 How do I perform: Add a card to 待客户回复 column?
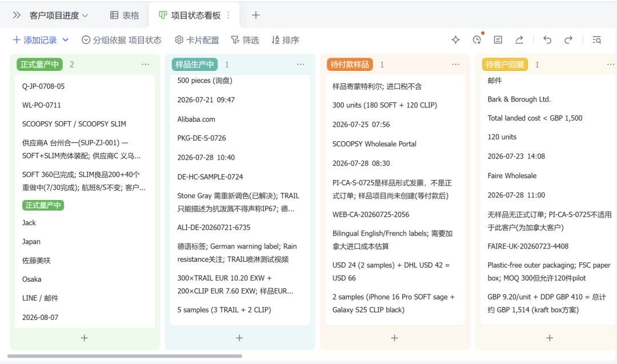tap(550, 338)
